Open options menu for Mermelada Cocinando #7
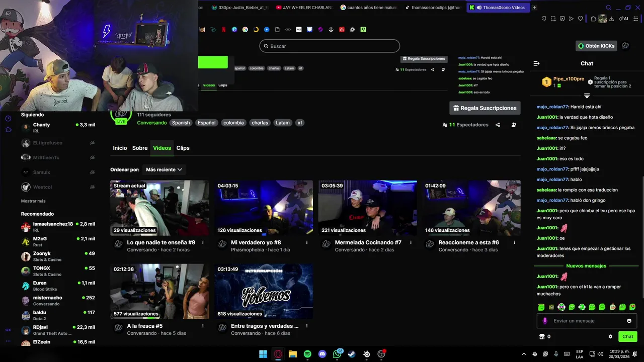The width and height of the screenshot is (644, 362). click(x=411, y=242)
